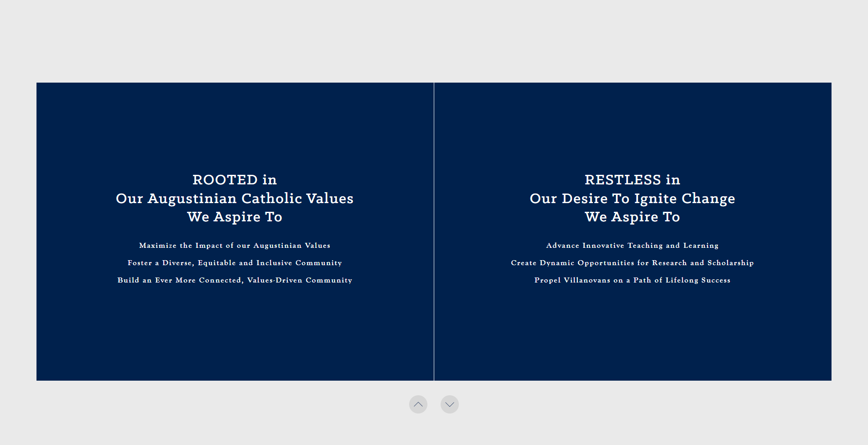Open 'Build an Ever More Connected, Values-Driven Community'

point(234,280)
